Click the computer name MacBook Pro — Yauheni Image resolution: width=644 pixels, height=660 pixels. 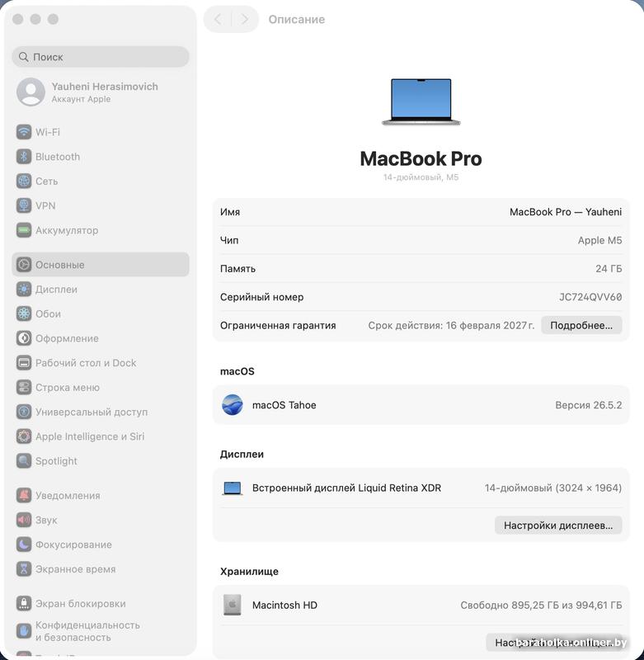click(566, 212)
